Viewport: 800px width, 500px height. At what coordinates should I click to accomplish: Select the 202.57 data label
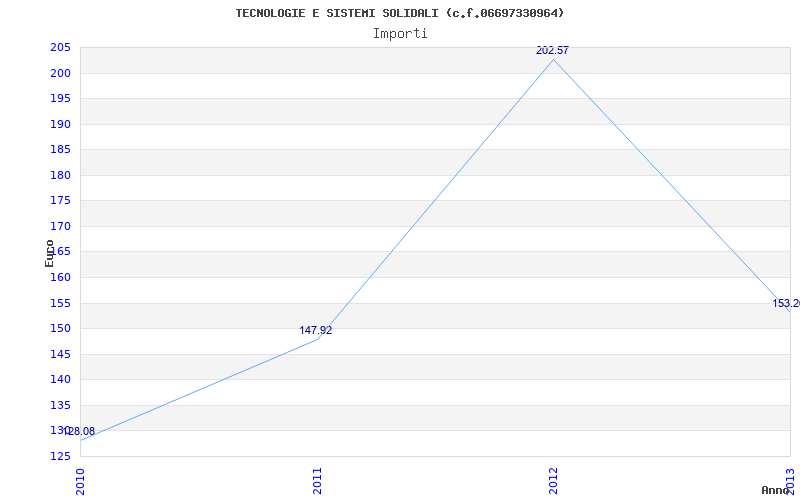pos(552,51)
